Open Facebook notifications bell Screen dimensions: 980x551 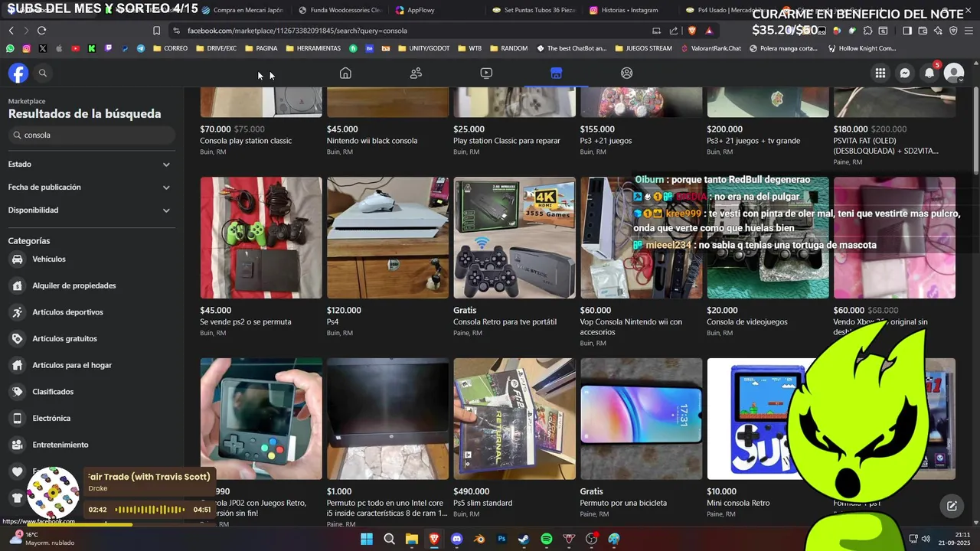pyautogui.click(x=929, y=73)
